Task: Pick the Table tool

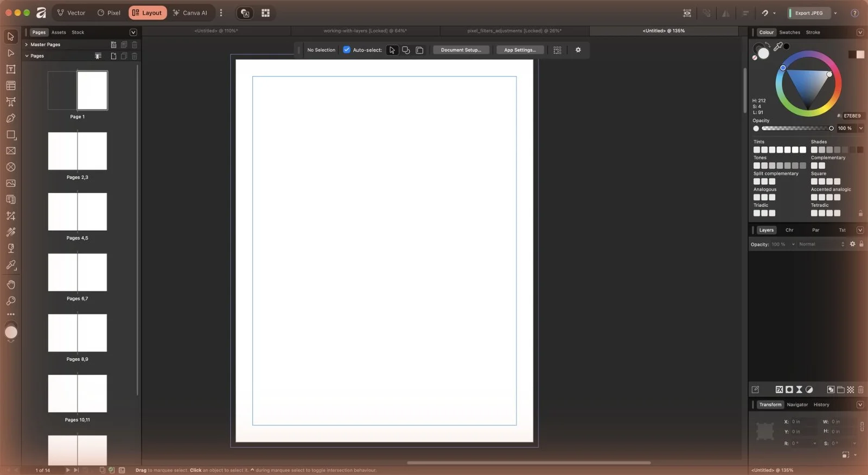Action: tap(11, 85)
